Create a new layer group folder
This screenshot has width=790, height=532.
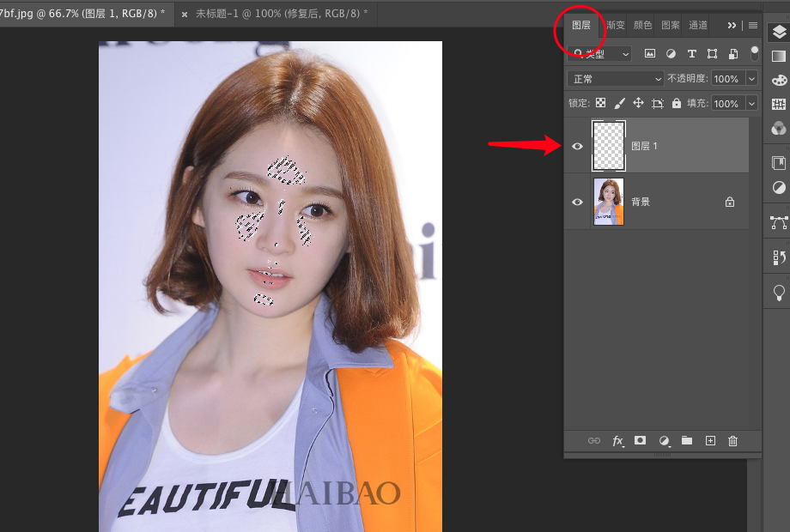pos(687,440)
